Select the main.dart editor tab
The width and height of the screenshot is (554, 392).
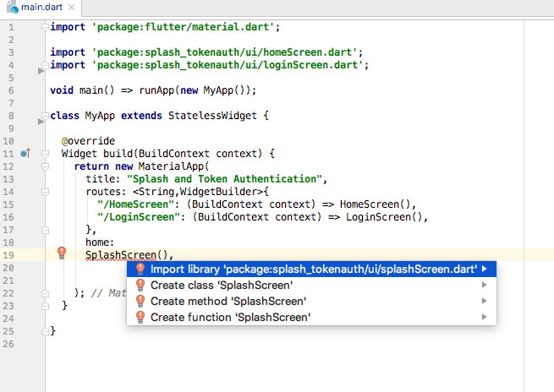click(41, 7)
